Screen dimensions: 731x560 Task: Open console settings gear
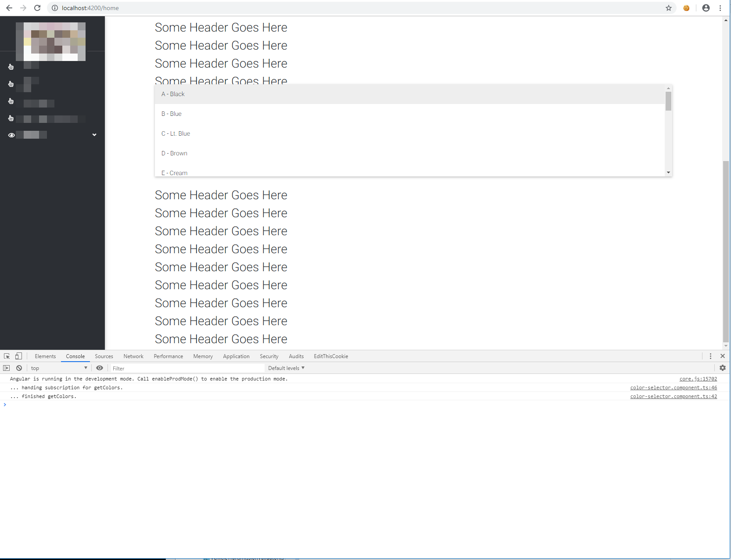(x=723, y=368)
